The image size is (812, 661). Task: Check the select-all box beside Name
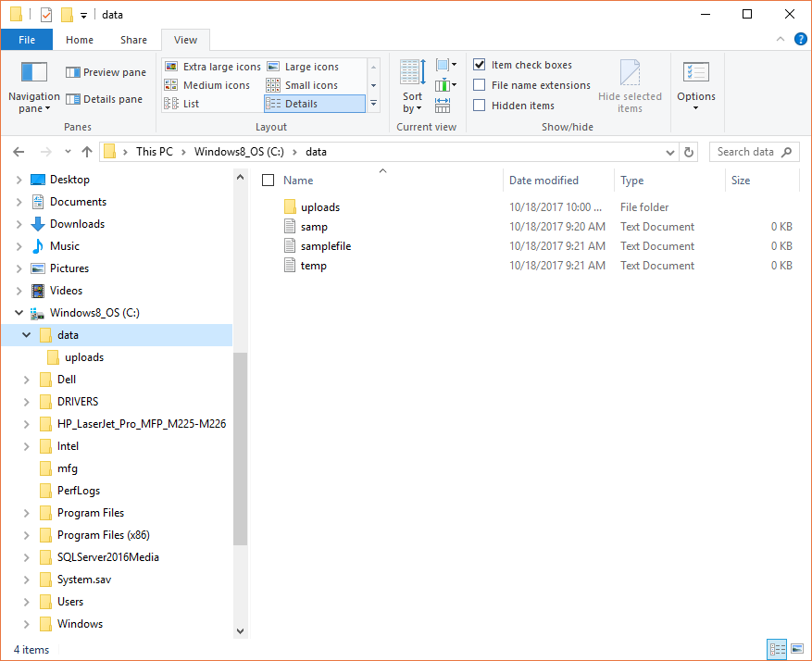268,181
